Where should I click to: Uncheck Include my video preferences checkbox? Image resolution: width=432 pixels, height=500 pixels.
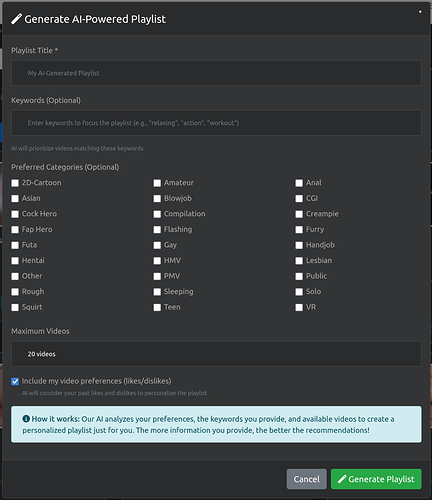click(15, 381)
